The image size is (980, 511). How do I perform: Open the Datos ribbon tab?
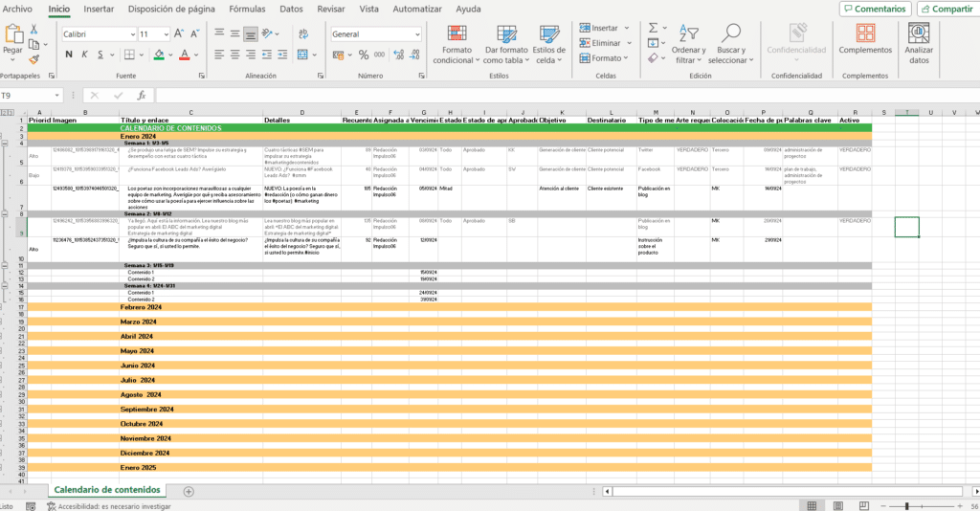click(x=291, y=9)
